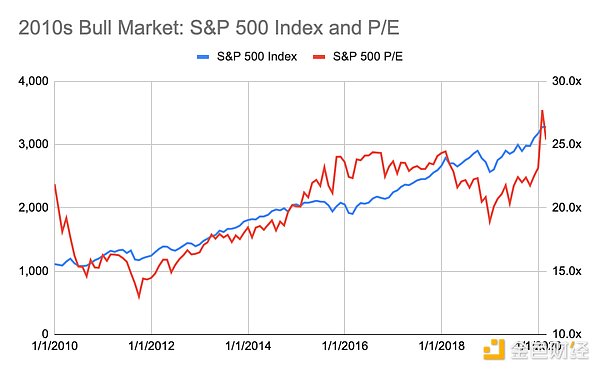Click the 3,000 left axis label
This screenshot has width=600, height=371.
click(x=34, y=144)
